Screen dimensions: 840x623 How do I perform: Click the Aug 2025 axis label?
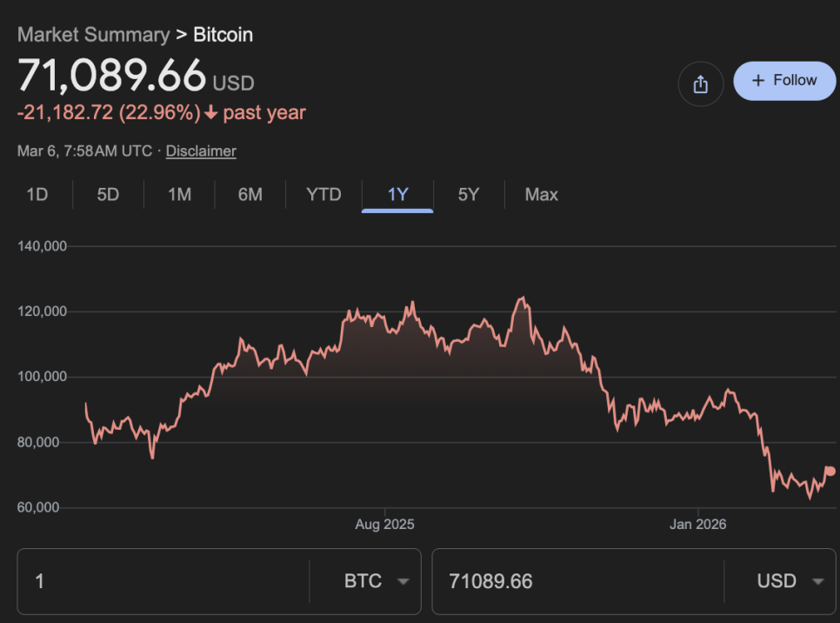(384, 525)
